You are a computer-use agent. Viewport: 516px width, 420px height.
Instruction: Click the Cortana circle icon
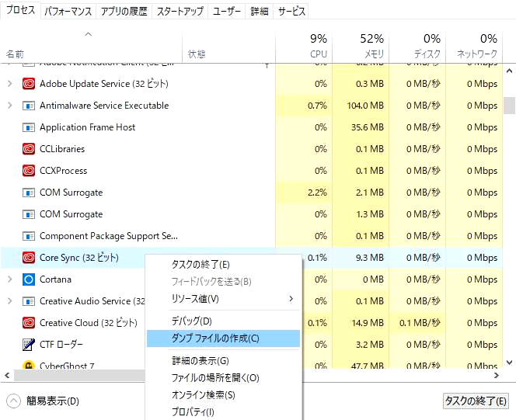(x=29, y=279)
